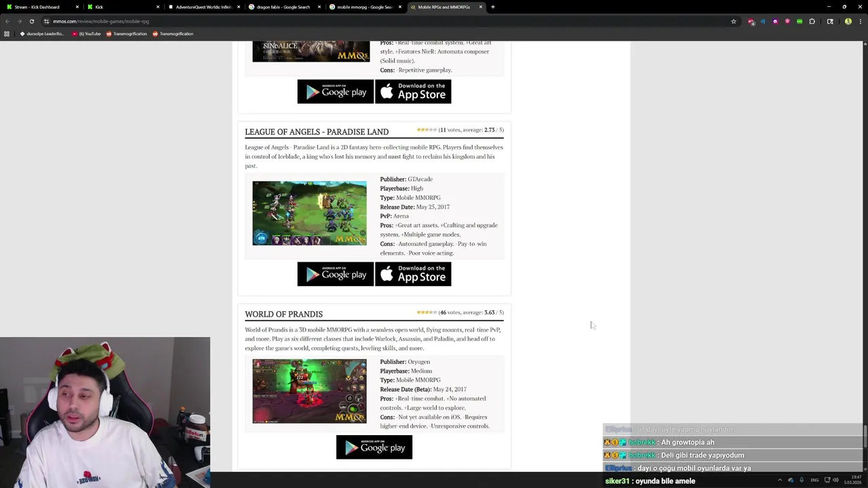Open the second Transmogrification bookmark
Viewport: 868px width, 488px height.
(x=173, y=34)
